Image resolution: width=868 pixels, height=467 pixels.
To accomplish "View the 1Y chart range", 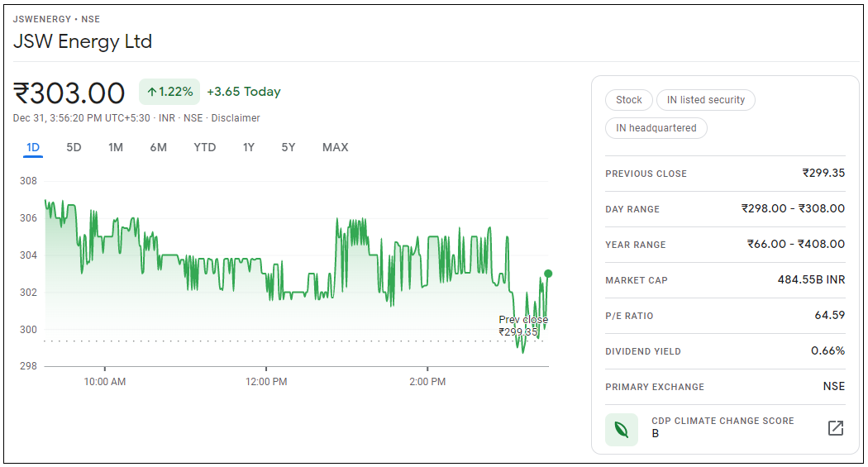I will 249,147.
